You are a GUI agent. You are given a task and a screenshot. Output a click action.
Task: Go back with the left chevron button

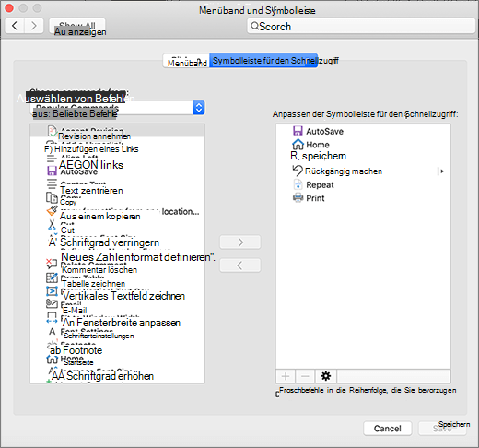tap(15, 26)
